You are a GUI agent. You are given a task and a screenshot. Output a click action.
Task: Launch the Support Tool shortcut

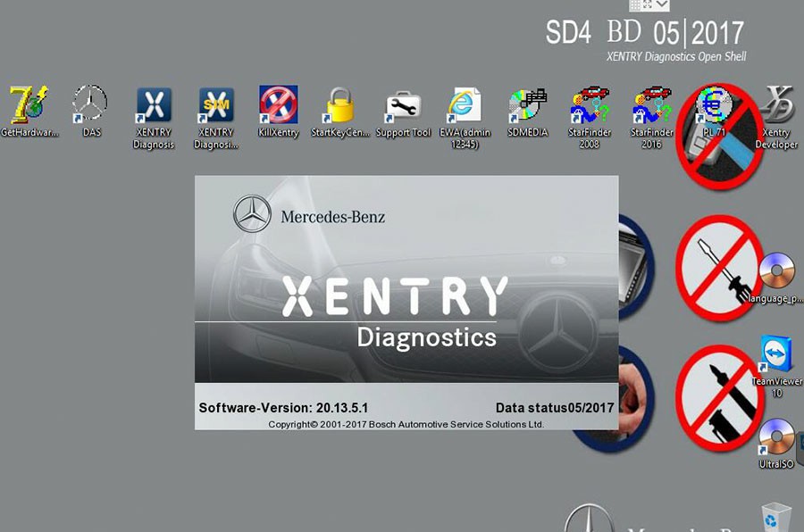click(x=403, y=106)
